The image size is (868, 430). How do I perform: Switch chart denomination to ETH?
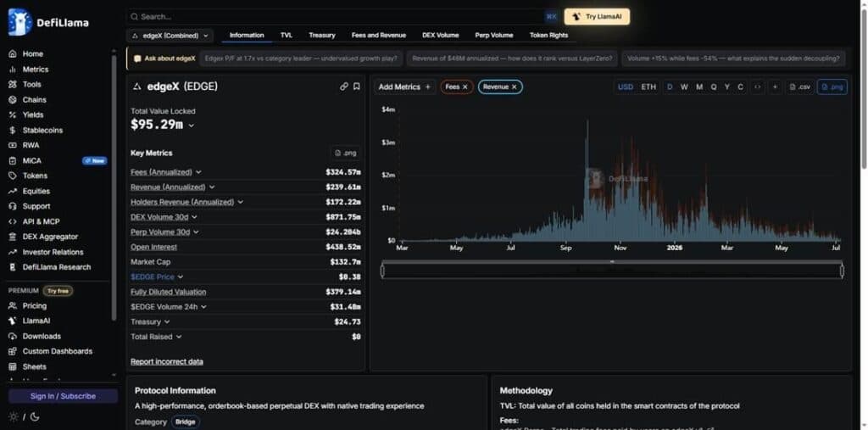[648, 87]
